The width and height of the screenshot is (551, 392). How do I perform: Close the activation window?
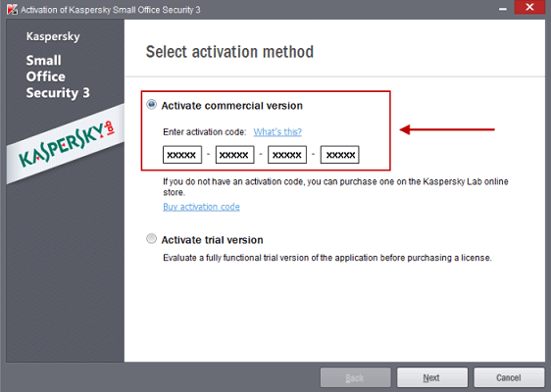[529, 7]
